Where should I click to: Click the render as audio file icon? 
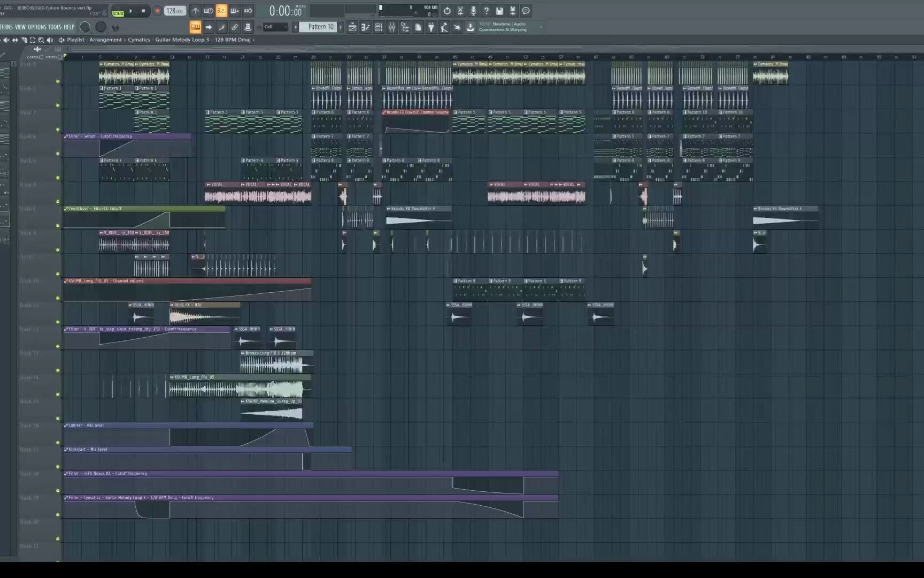point(512,11)
